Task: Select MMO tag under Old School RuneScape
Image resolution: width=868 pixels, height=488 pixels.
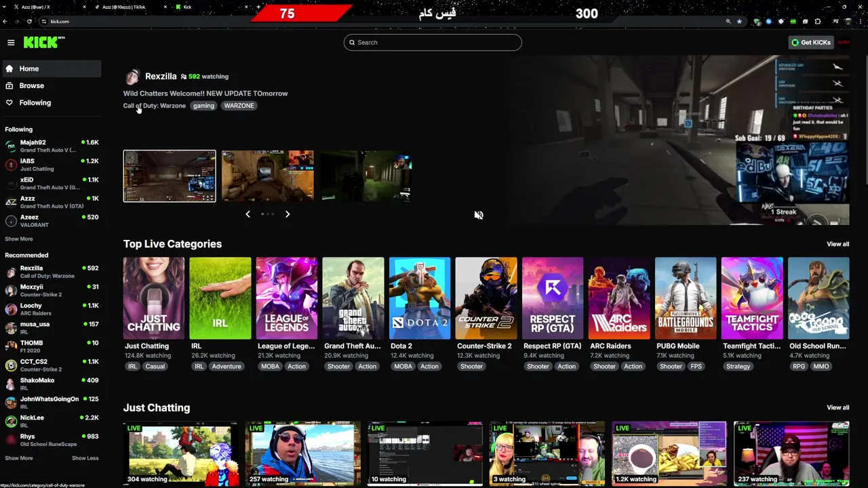Action: click(821, 367)
